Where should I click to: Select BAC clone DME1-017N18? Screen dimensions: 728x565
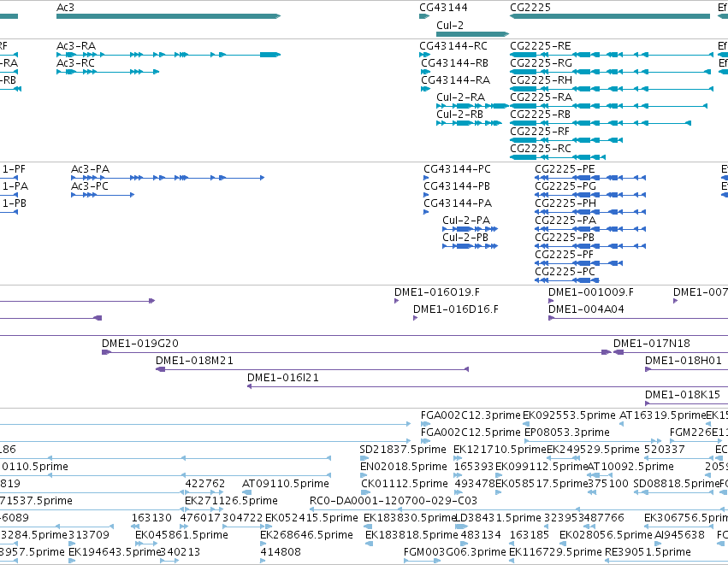click(x=671, y=352)
